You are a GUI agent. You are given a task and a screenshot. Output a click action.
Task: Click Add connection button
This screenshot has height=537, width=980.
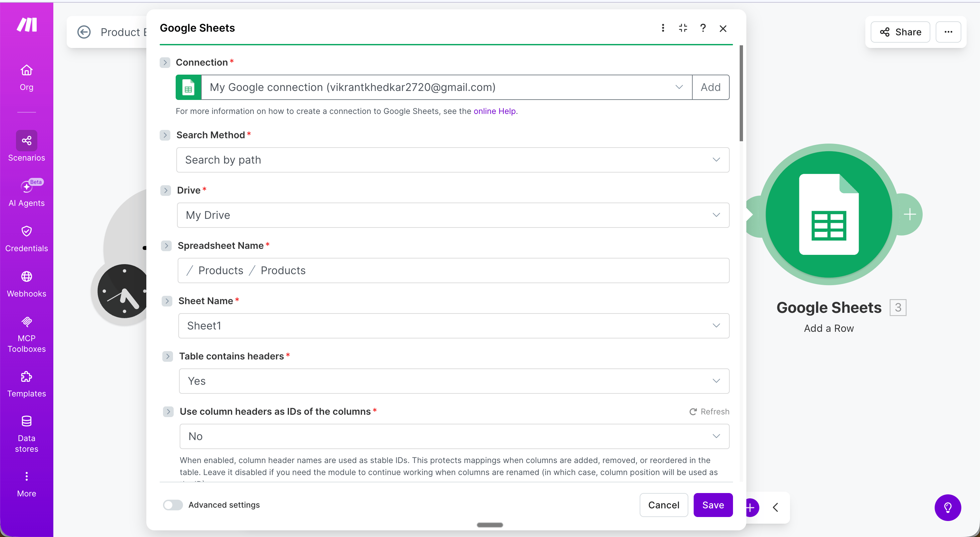pyautogui.click(x=711, y=88)
